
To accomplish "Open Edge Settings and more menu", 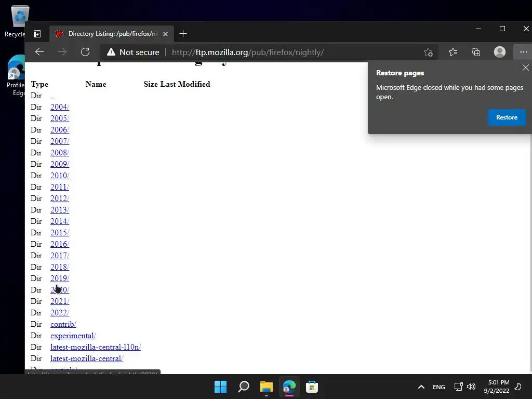I will (x=523, y=52).
